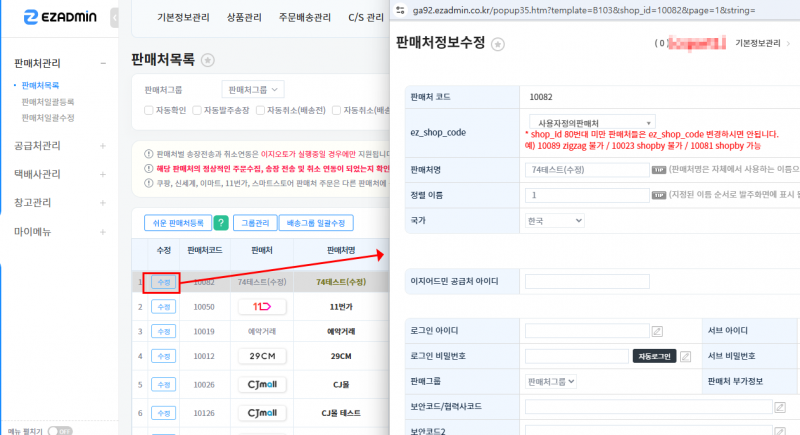Image resolution: width=800 pixels, height=435 pixels.
Task: Click 수정 button for CJ몰 row
Action: point(163,385)
